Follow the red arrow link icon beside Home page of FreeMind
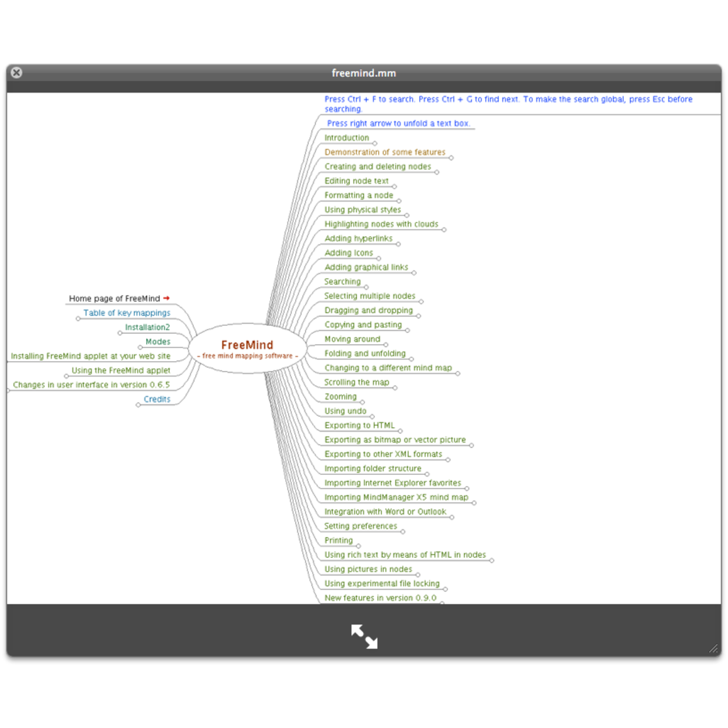Image resolution: width=728 pixels, height=728 pixels. tap(166, 298)
